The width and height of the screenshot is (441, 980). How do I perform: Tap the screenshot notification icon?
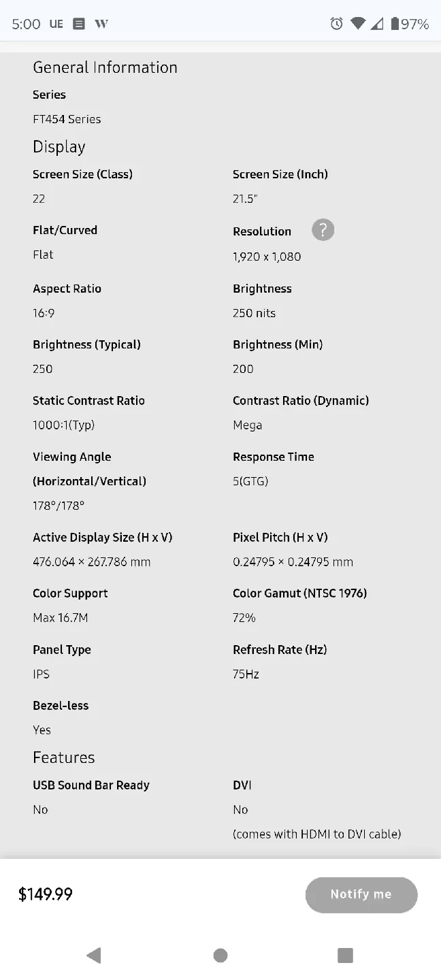78,23
